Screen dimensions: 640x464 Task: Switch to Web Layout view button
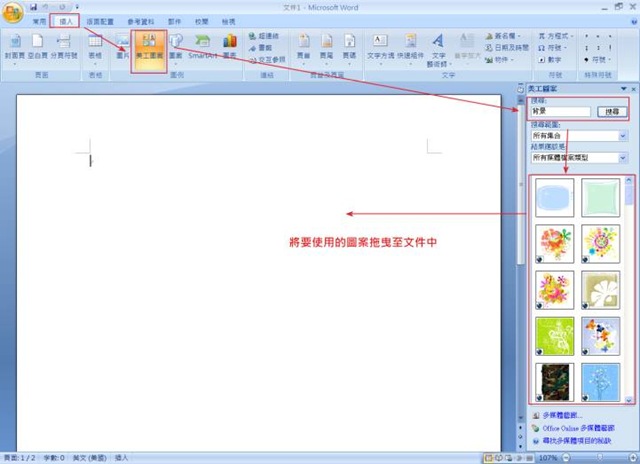pos(509,458)
